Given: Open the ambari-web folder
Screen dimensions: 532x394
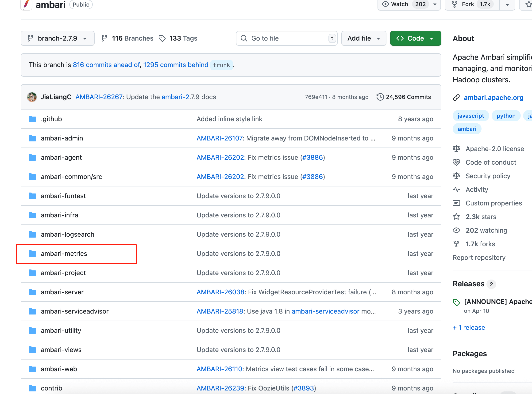Looking at the screenshot, I should pyautogui.click(x=59, y=369).
